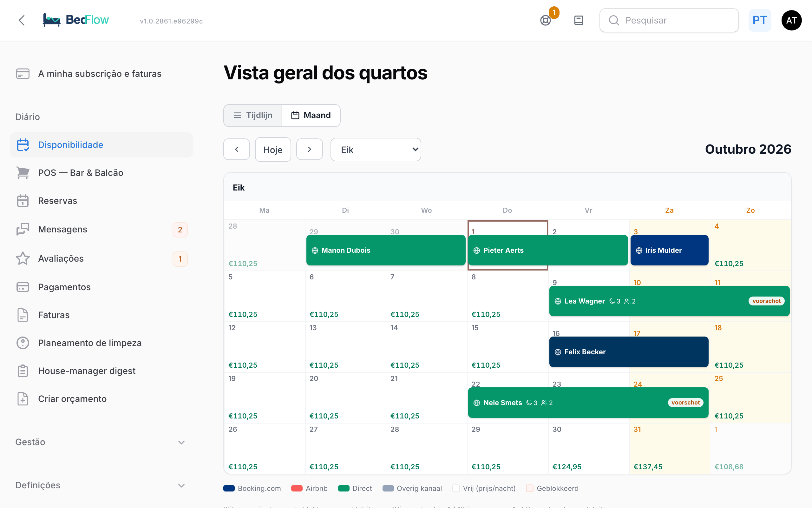Open the AT user avatar

pyautogui.click(x=791, y=20)
